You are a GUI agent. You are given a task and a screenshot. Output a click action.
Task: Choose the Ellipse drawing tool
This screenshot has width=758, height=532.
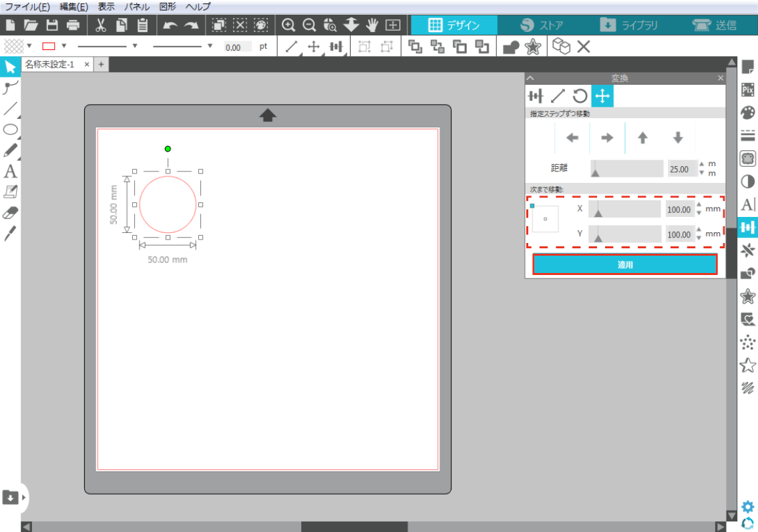10,129
